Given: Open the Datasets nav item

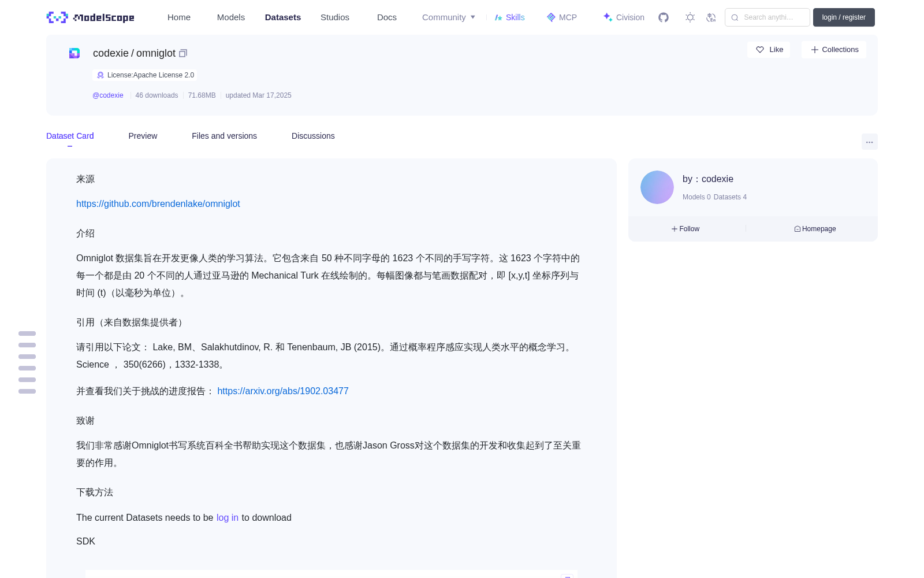Looking at the screenshot, I should (283, 17).
